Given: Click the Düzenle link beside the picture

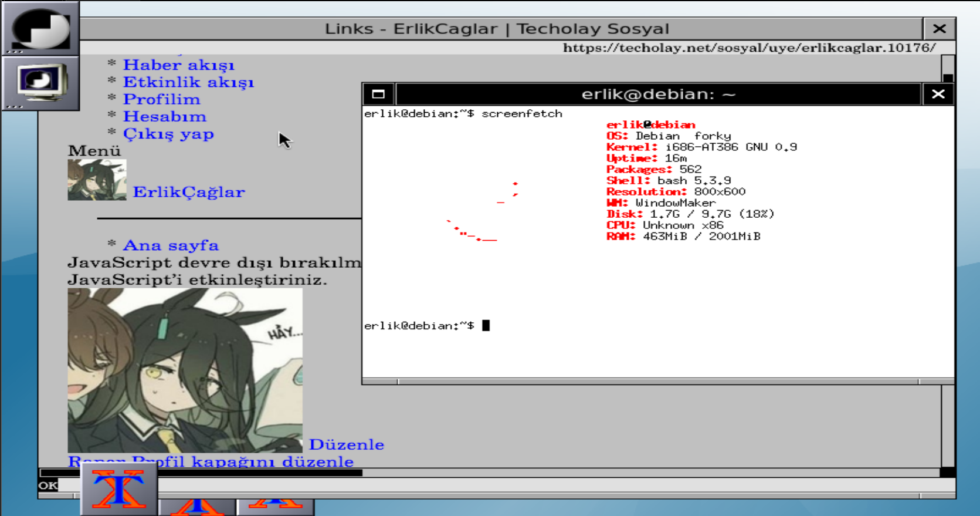Looking at the screenshot, I should pyautogui.click(x=347, y=444).
